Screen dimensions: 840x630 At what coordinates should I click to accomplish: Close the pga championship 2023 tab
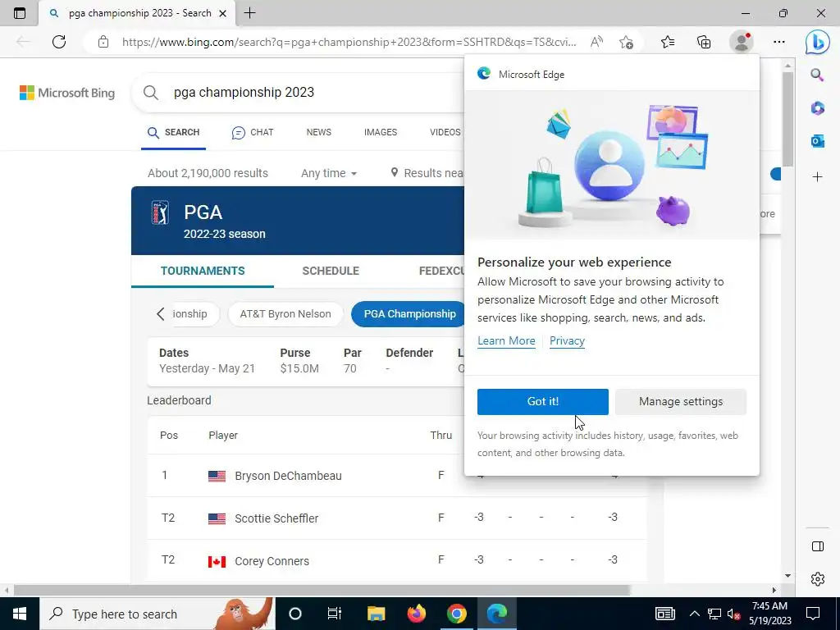(223, 13)
